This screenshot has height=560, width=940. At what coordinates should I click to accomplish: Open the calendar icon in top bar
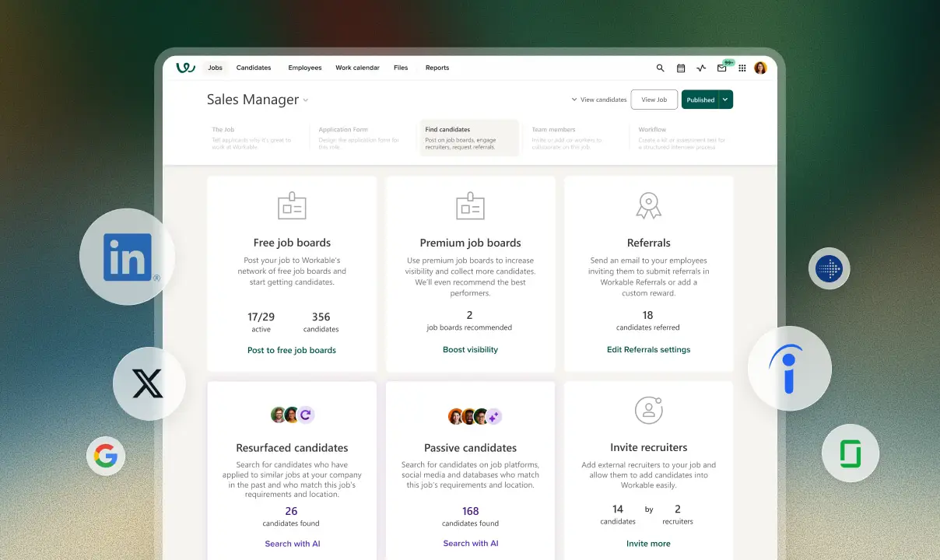tap(681, 68)
